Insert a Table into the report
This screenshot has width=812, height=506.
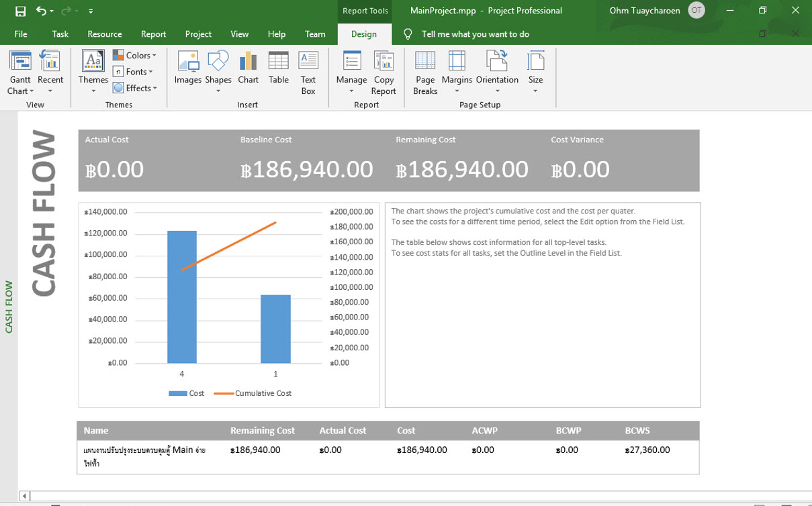pos(278,70)
